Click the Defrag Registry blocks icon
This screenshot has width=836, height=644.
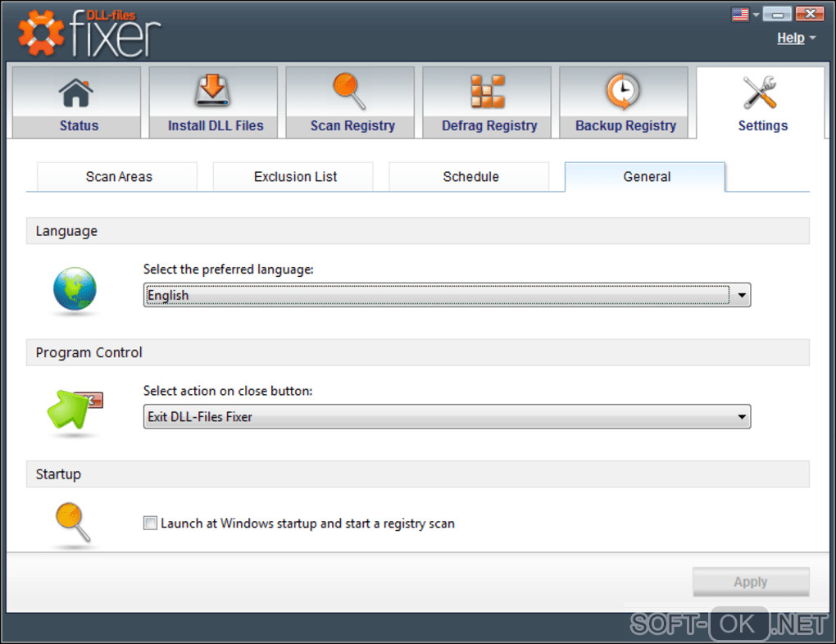(x=488, y=91)
